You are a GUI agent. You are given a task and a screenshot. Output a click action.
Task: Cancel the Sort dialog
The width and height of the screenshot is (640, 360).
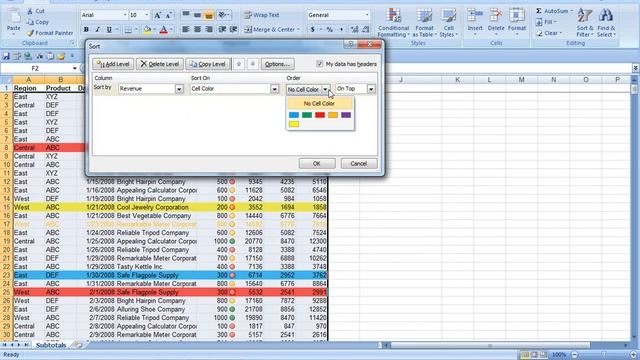pos(358,163)
